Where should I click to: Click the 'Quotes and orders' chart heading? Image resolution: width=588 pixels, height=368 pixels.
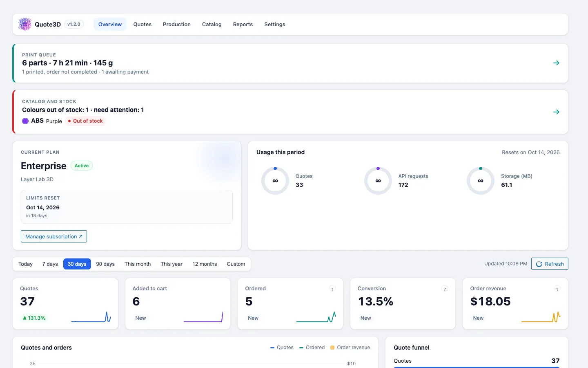pyautogui.click(x=46, y=348)
